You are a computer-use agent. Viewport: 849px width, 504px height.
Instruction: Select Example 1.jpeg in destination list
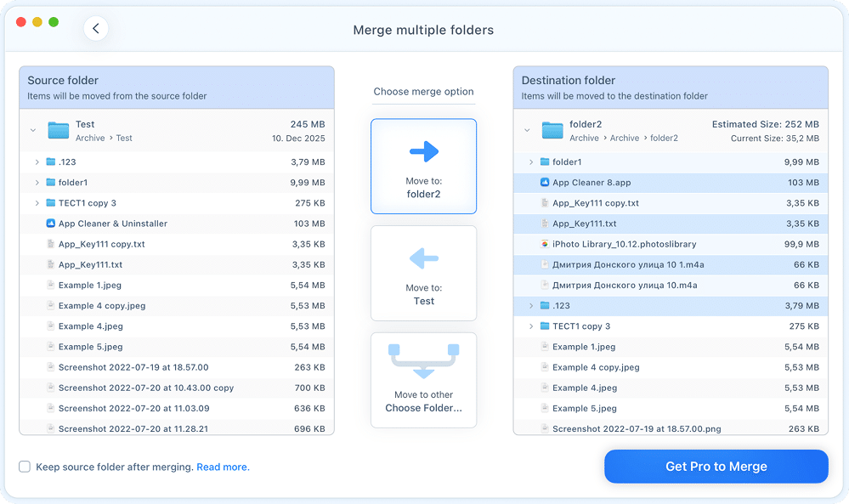(x=671, y=347)
